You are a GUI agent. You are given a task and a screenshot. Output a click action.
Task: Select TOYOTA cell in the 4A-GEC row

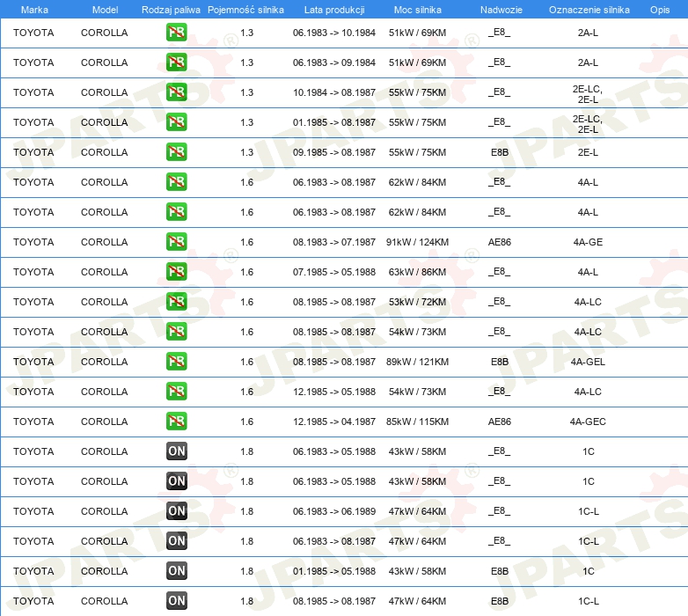(33, 422)
